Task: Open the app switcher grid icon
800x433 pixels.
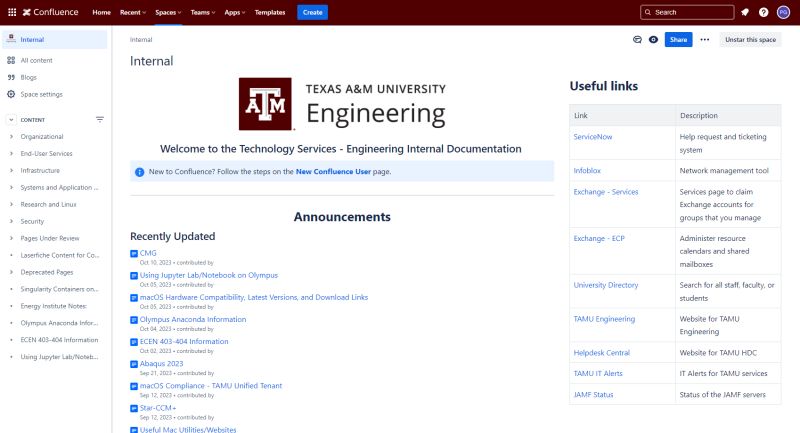Action: point(12,12)
